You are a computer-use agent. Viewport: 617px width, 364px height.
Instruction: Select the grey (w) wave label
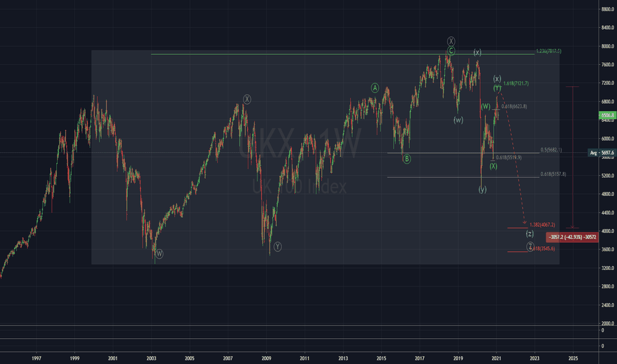458,120
